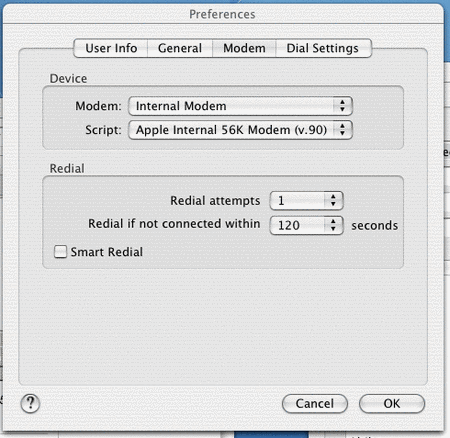Viewport: 450px width, 438px height.
Task: Click the 'Redial if not connected within' label
Action: pyautogui.click(x=174, y=224)
